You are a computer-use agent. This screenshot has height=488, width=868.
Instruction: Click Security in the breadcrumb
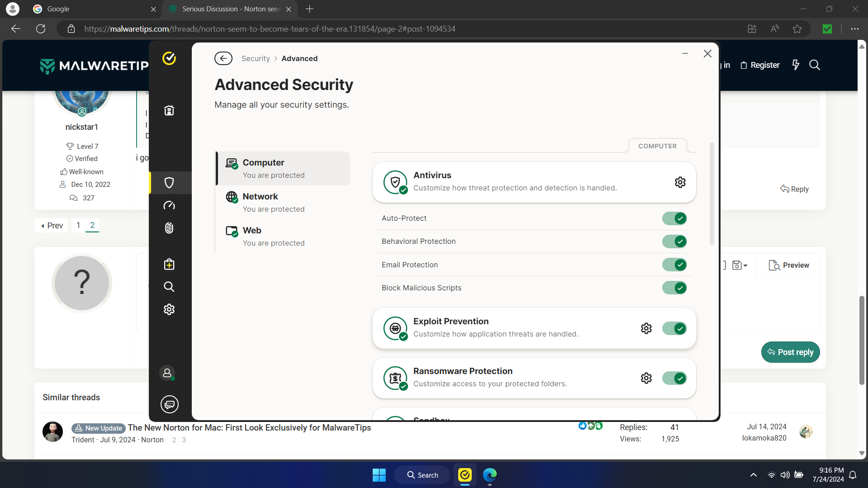pyautogui.click(x=256, y=58)
